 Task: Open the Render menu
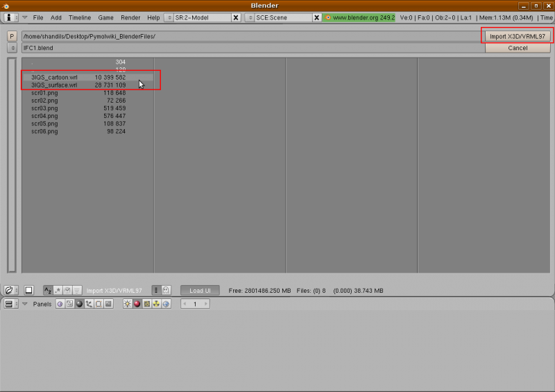click(x=130, y=17)
